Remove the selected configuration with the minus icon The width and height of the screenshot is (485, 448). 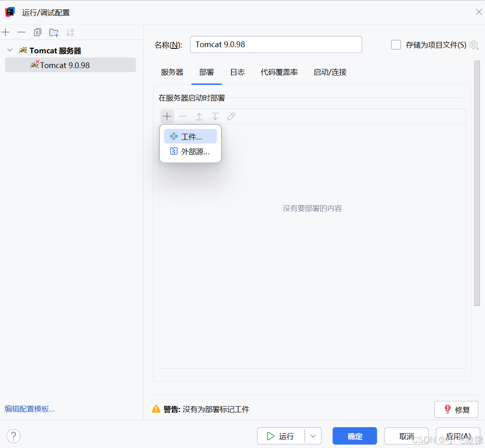point(21,32)
